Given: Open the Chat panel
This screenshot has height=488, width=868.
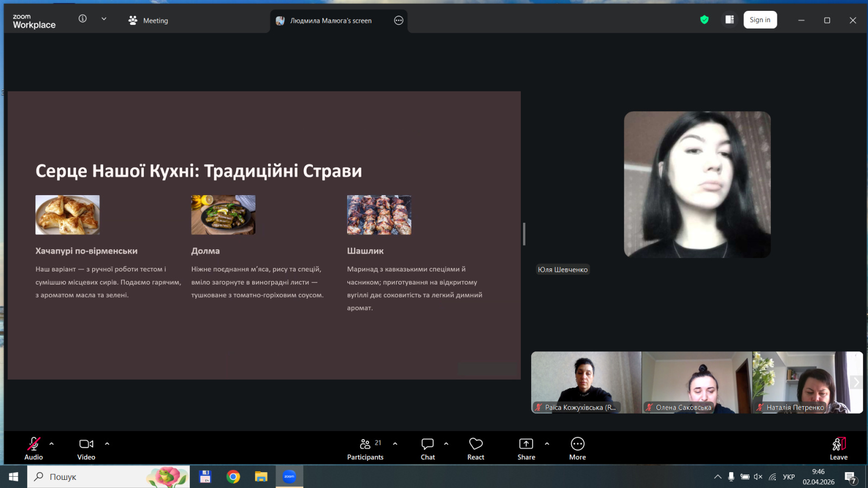Looking at the screenshot, I should click(427, 444).
